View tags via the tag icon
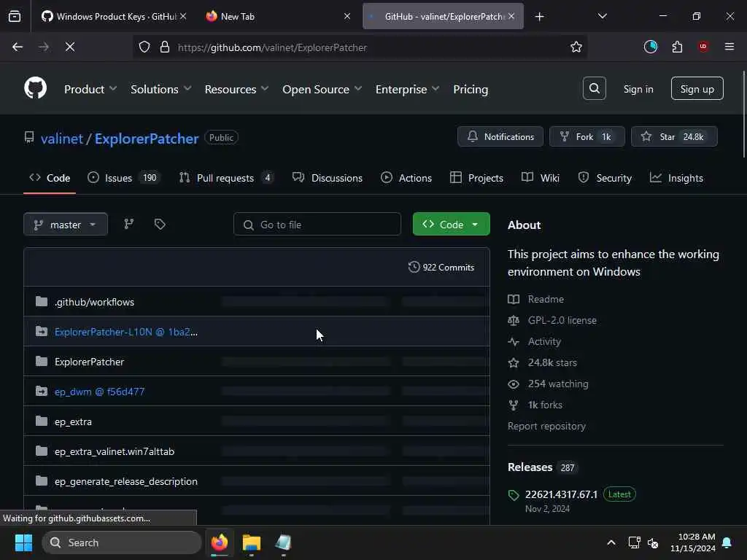The width and height of the screenshot is (747, 560). pyautogui.click(x=160, y=225)
